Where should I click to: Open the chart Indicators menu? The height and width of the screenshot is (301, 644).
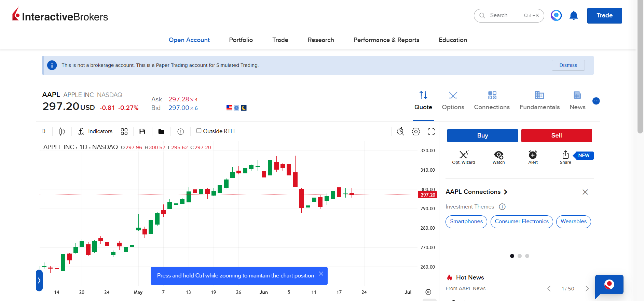click(x=95, y=131)
